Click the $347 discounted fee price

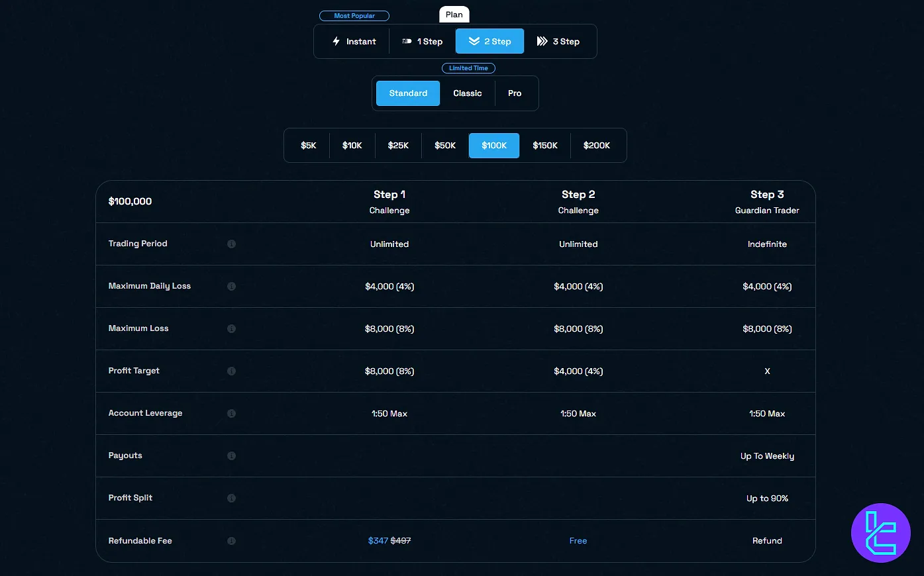(x=378, y=541)
